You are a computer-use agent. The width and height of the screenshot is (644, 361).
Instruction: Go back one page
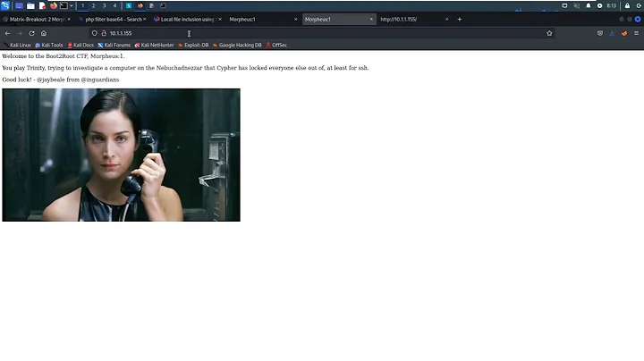click(x=7, y=33)
